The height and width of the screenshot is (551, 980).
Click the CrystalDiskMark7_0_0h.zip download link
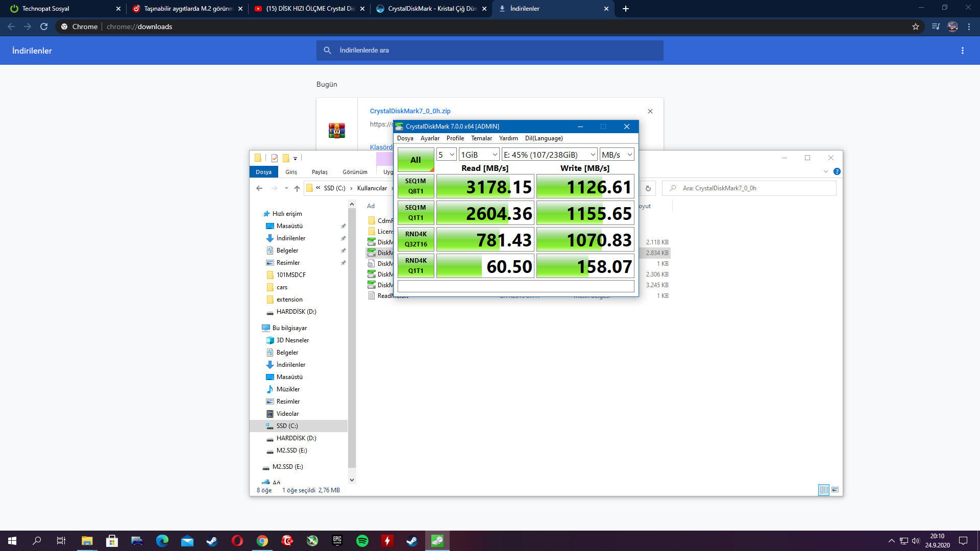[410, 111]
